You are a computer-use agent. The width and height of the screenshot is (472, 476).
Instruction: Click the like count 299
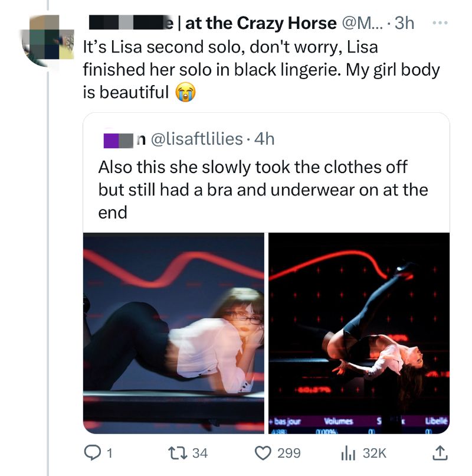(x=289, y=453)
